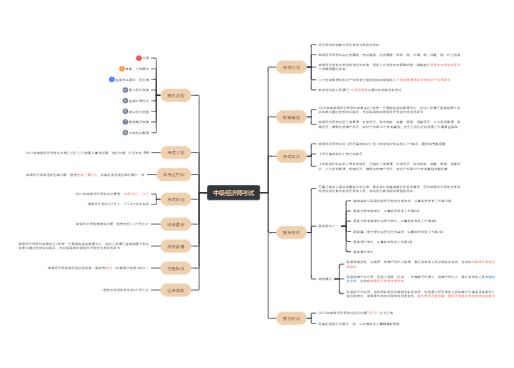
Task: Select the 考试介绍 branch node
Action: pyautogui.click(x=291, y=67)
